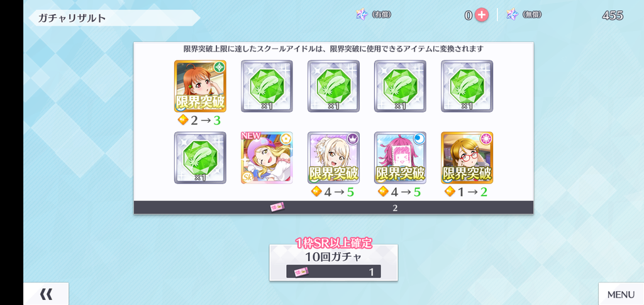
Task: Select the orange-haired girl limit break card
Action: pos(200,86)
